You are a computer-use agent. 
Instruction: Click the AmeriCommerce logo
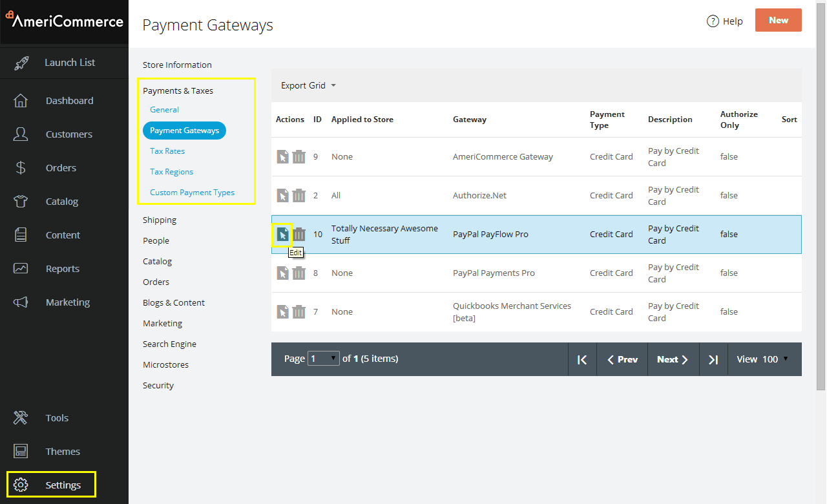(x=65, y=21)
